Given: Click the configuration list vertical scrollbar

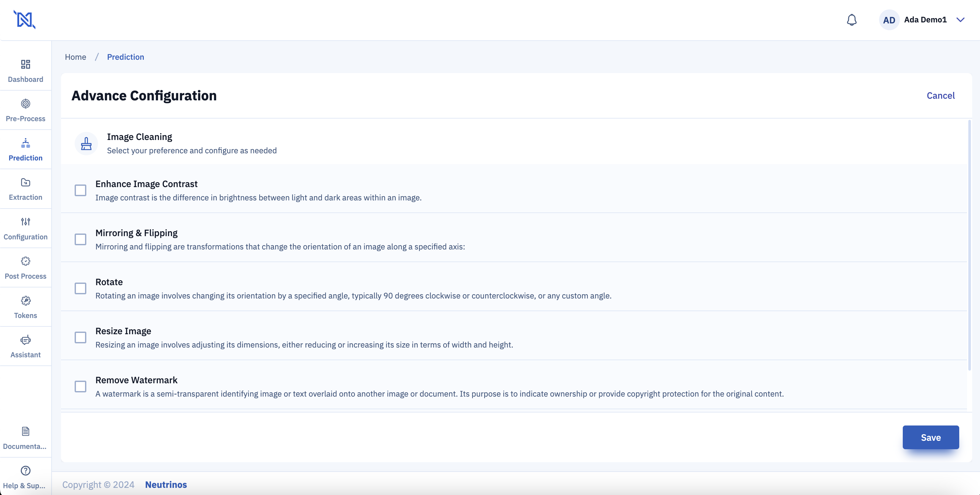Looking at the screenshot, I should 969,245.
